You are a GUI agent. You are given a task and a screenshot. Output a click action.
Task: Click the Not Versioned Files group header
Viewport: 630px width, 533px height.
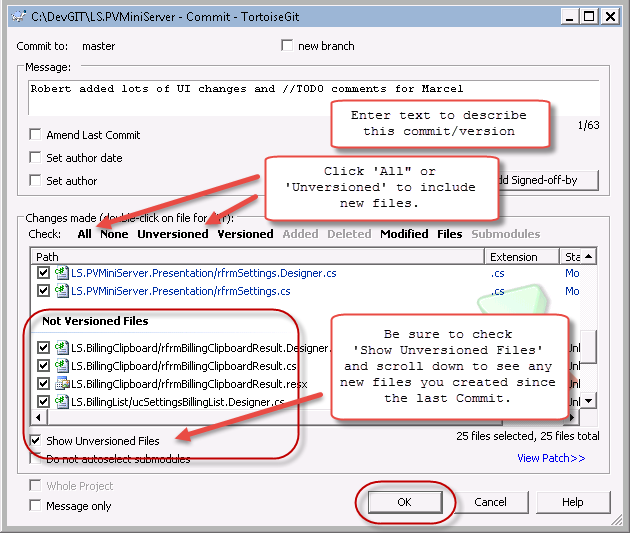pos(95,321)
